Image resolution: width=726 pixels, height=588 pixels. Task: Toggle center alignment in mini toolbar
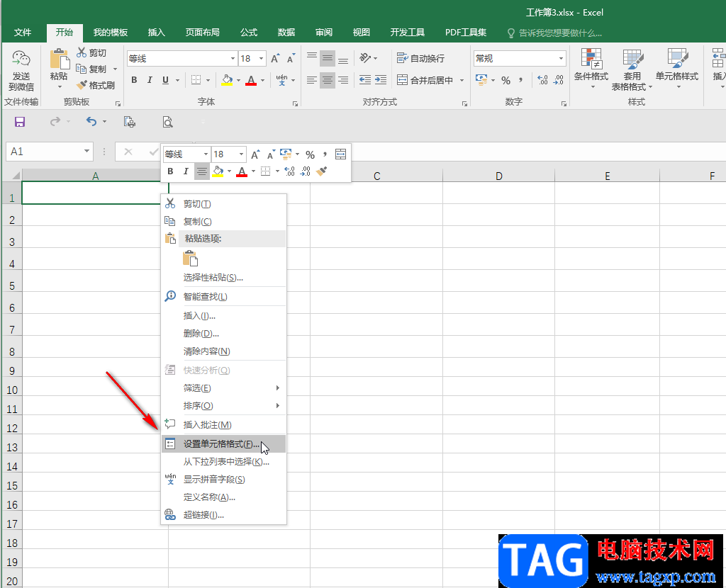point(201,171)
